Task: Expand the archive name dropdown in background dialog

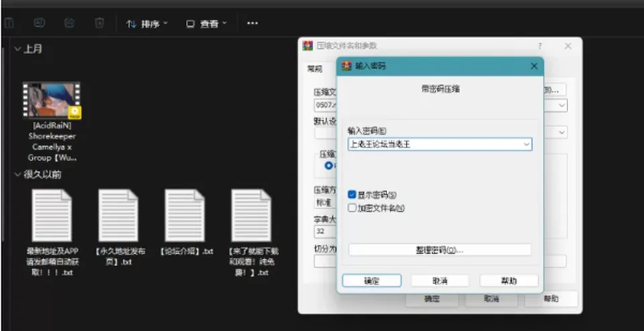Action: click(561, 105)
